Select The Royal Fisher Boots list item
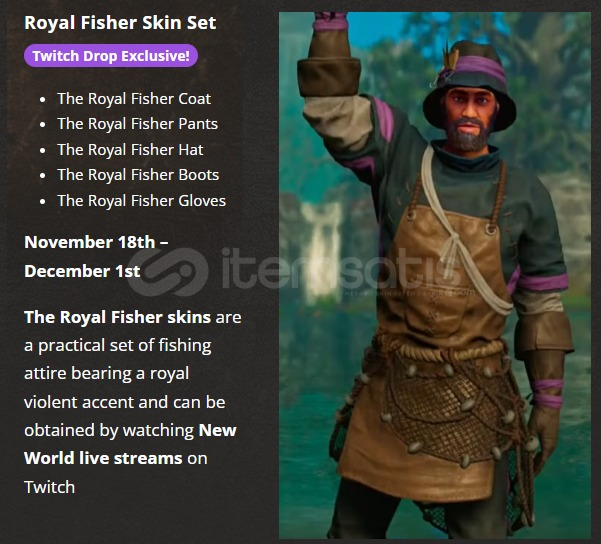The width and height of the screenshot is (601, 544). tap(138, 175)
